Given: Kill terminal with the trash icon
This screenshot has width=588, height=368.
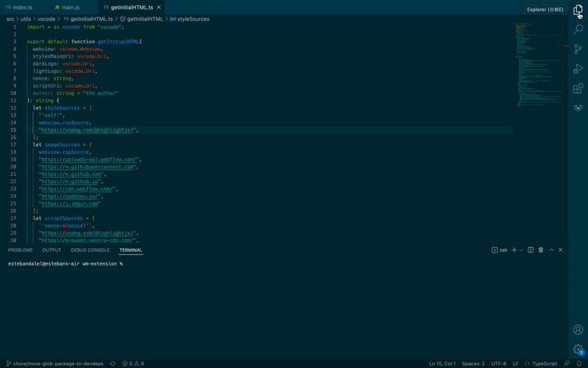Looking at the screenshot, I should point(541,250).
